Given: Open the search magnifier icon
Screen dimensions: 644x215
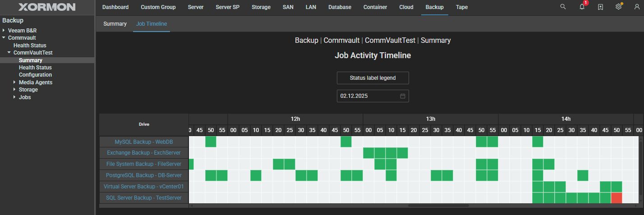Looking at the screenshot, I should (563, 7).
